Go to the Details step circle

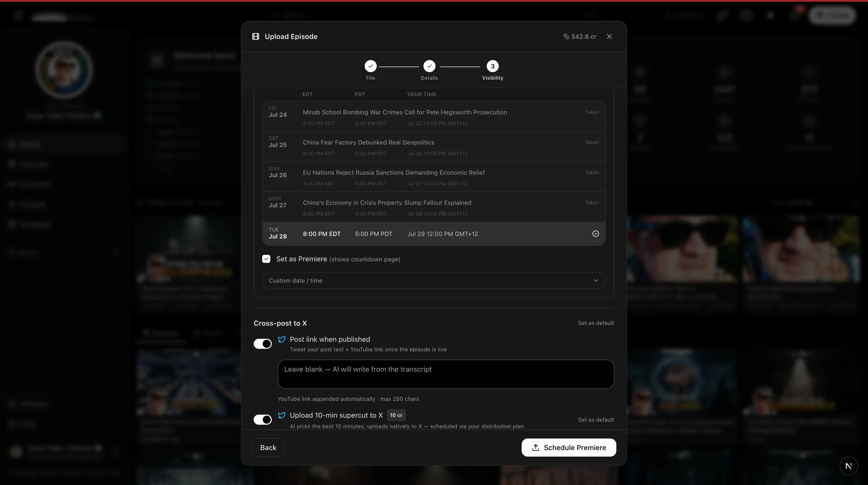[429, 66]
